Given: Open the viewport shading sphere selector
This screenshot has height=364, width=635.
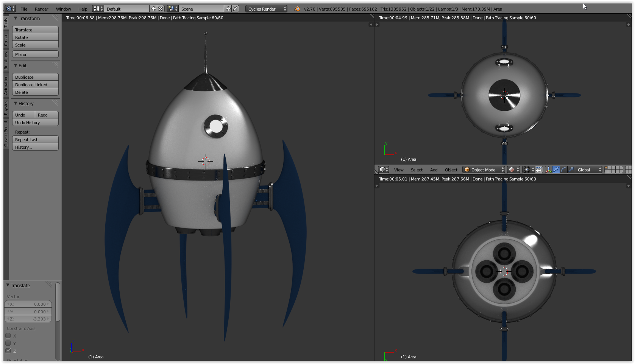Looking at the screenshot, I should coord(514,170).
